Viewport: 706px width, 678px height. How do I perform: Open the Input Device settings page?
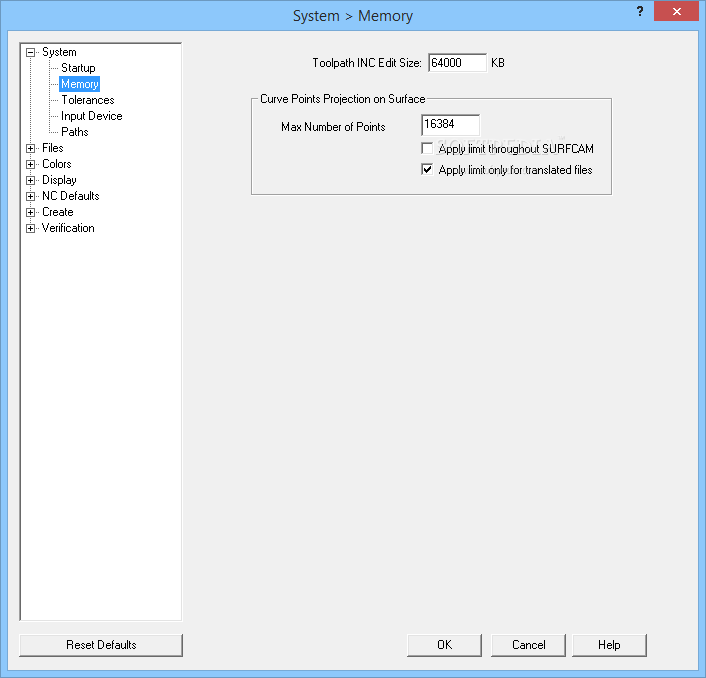tap(91, 116)
